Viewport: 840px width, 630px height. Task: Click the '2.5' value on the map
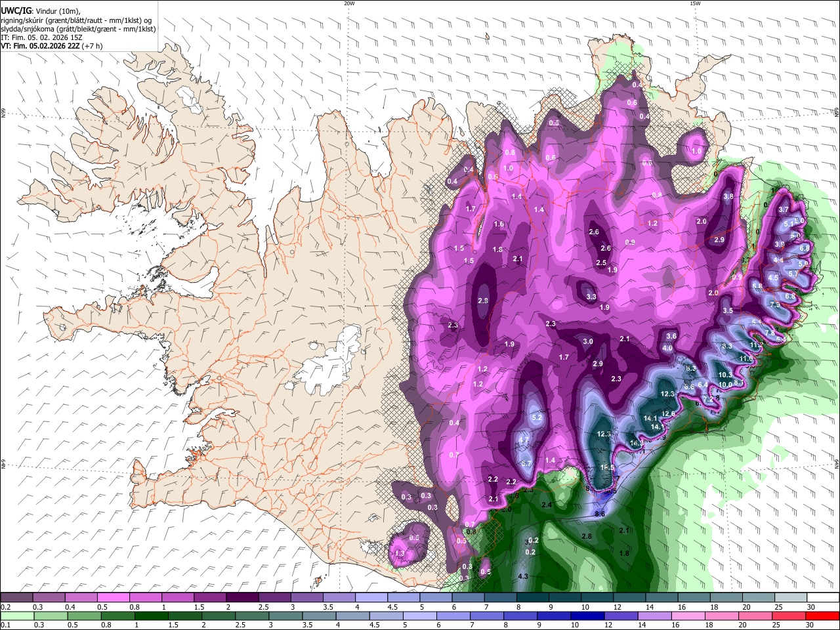(x=601, y=263)
